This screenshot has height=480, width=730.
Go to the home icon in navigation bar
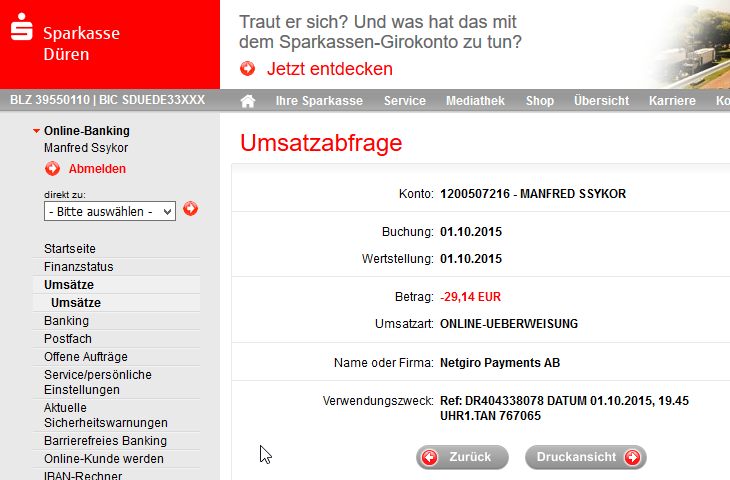248,101
